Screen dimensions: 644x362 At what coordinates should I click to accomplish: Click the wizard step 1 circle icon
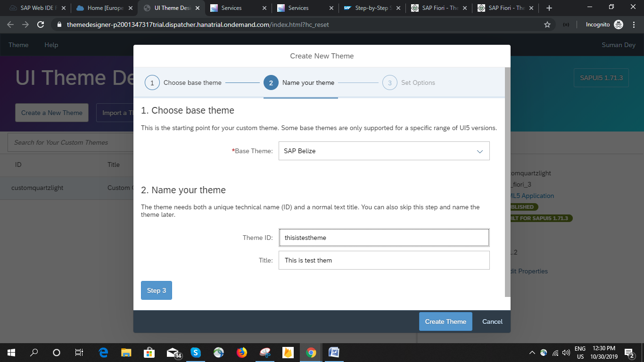coord(152,83)
